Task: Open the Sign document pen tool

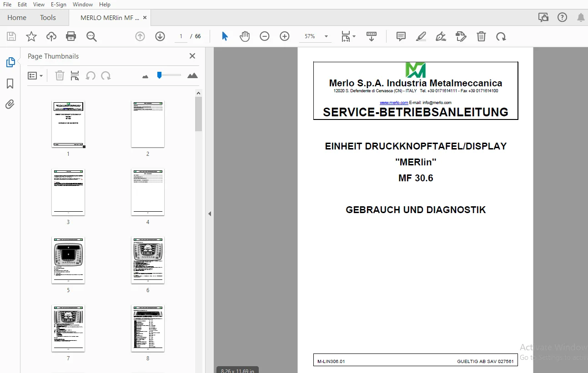Action: pyautogui.click(x=441, y=36)
